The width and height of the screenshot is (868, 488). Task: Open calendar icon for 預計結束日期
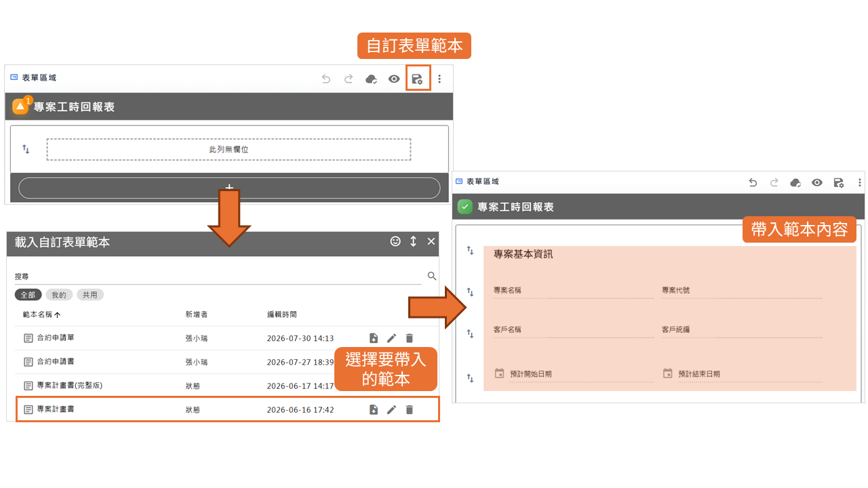tap(667, 373)
